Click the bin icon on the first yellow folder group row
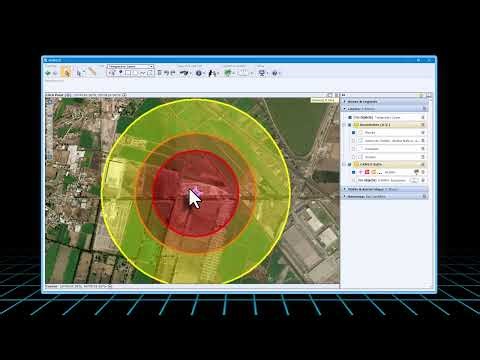Image resolution: width=480 pixels, height=360 pixels. tap(423, 125)
